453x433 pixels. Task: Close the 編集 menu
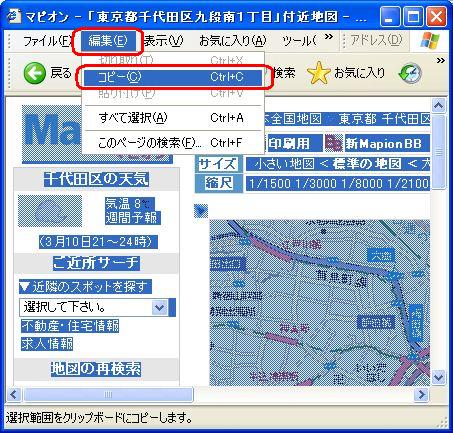(108, 41)
